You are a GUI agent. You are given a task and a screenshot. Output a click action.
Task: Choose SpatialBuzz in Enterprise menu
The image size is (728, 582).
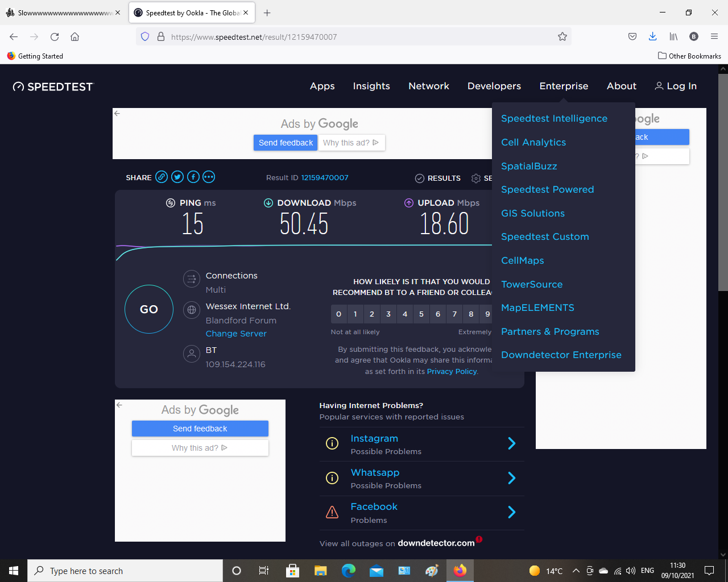coord(529,166)
